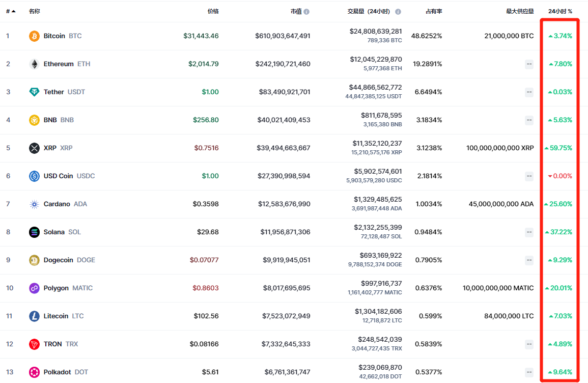Click the USD Coin logo icon

34,176
